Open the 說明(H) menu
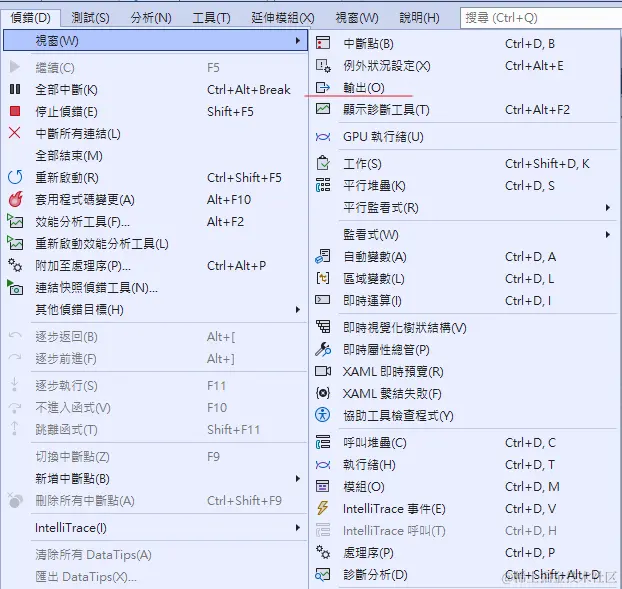The image size is (622, 589). pos(419,18)
